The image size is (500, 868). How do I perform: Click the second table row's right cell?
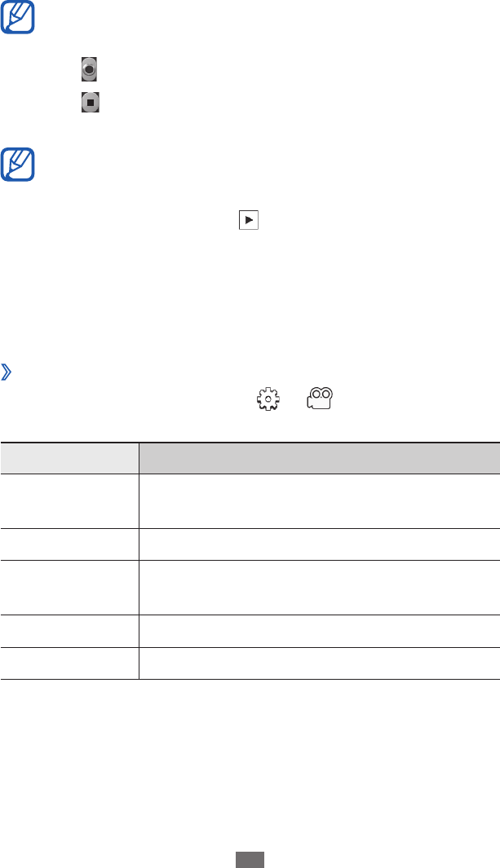tap(319, 544)
